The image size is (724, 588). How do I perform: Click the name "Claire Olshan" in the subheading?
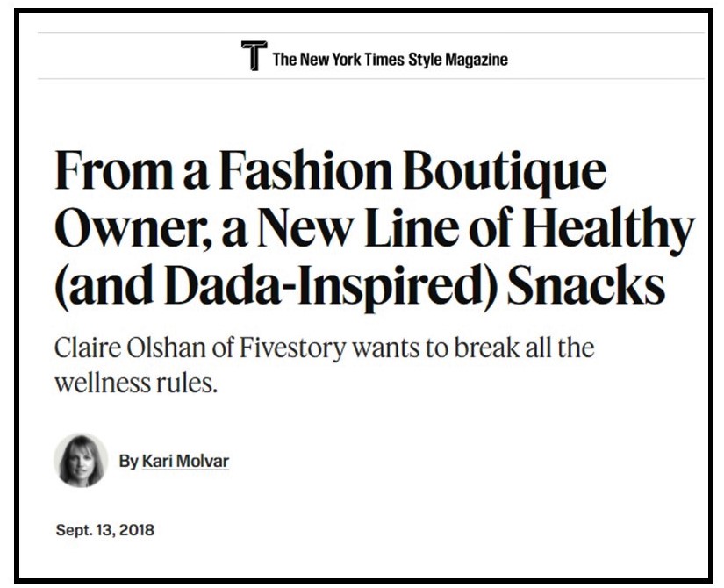pos(117,348)
